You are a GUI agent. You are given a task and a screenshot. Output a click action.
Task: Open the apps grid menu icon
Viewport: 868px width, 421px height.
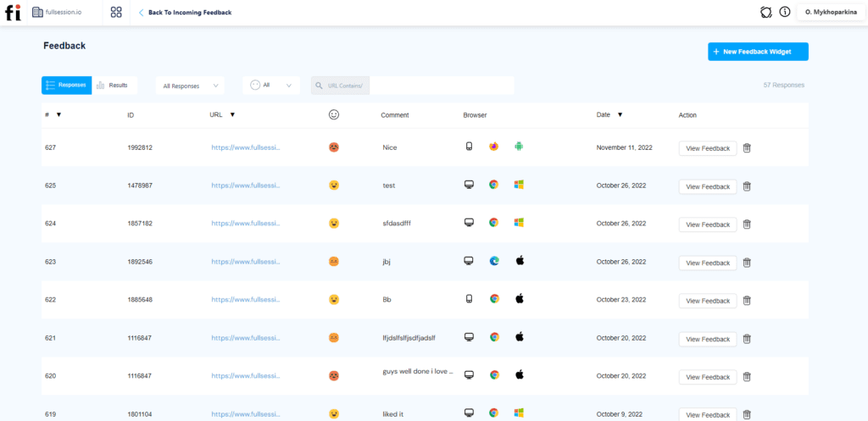(x=116, y=13)
